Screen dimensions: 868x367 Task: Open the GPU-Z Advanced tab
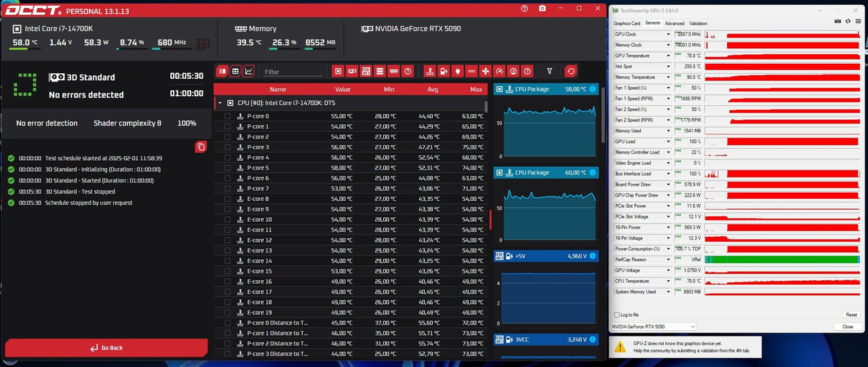coord(674,23)
